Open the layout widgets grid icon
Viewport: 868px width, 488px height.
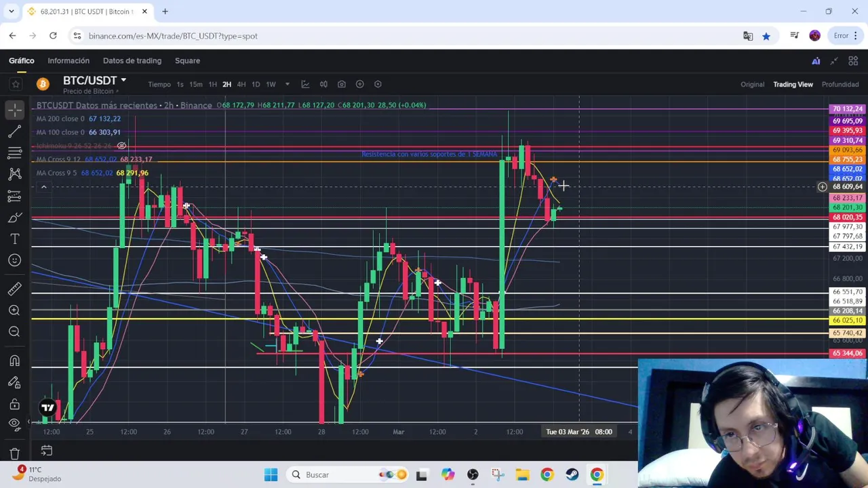pos(852,61)
